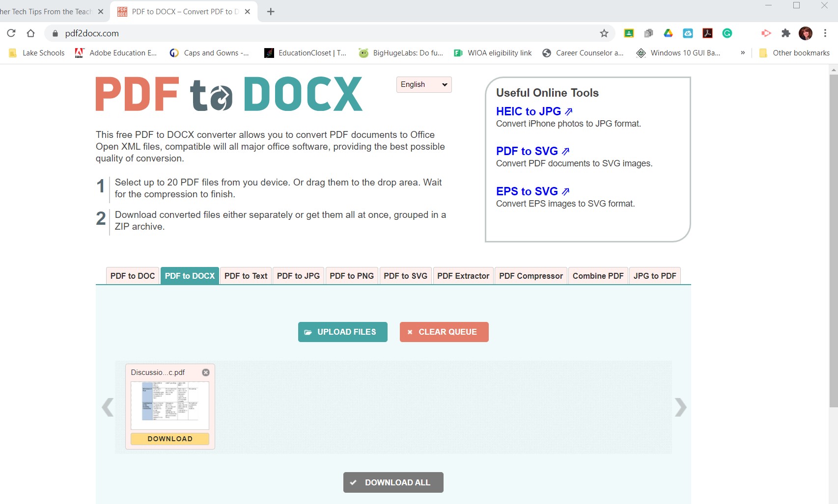Open Chrome's three-dot menu

(x=825, y=33)
